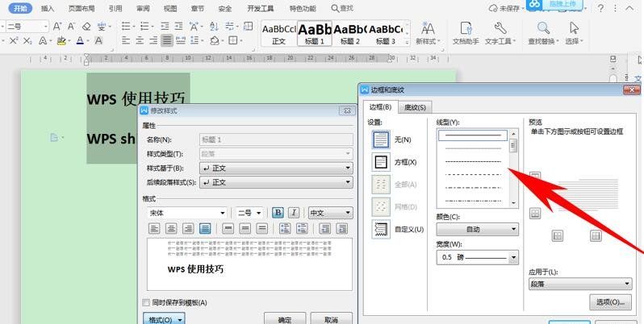The image size is (644, 324).
Task: Select justify alignment in 修改样式 dialog
Action: pyautogui.click(x=205, y=228)
